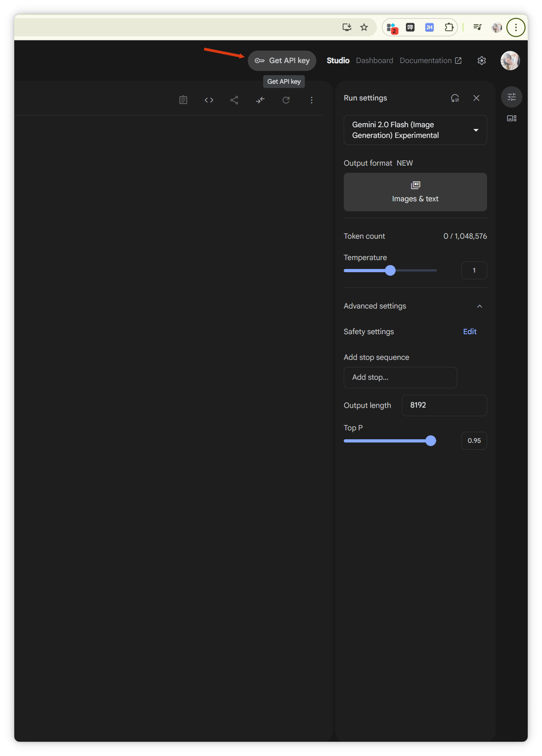Focus the Add stop sequence field
Image resolution: width=542 pixels, height=756 pixels.
tap(400, 378)
